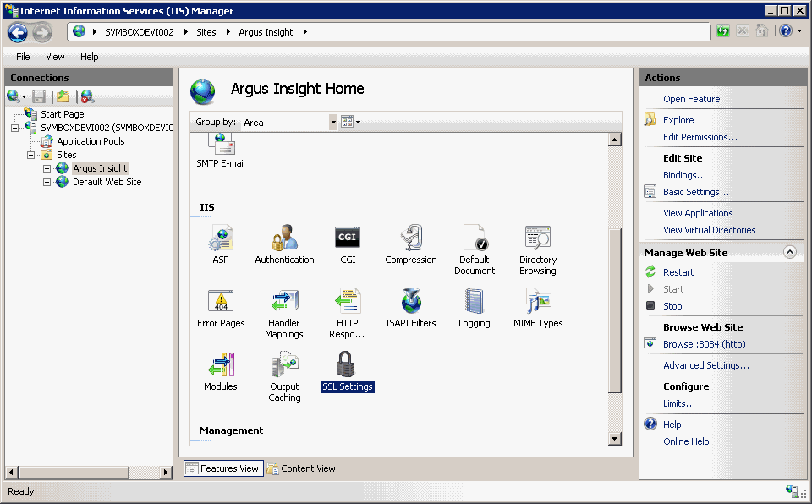This screenshot has height=504, width=812.
Task: Click View Applications link
Action: [x=698, y=213]
